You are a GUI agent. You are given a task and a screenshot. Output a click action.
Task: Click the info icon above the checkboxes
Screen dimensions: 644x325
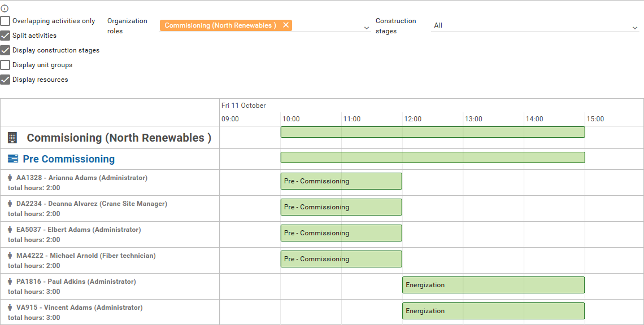pyautogui.click(x=5, y=8)
